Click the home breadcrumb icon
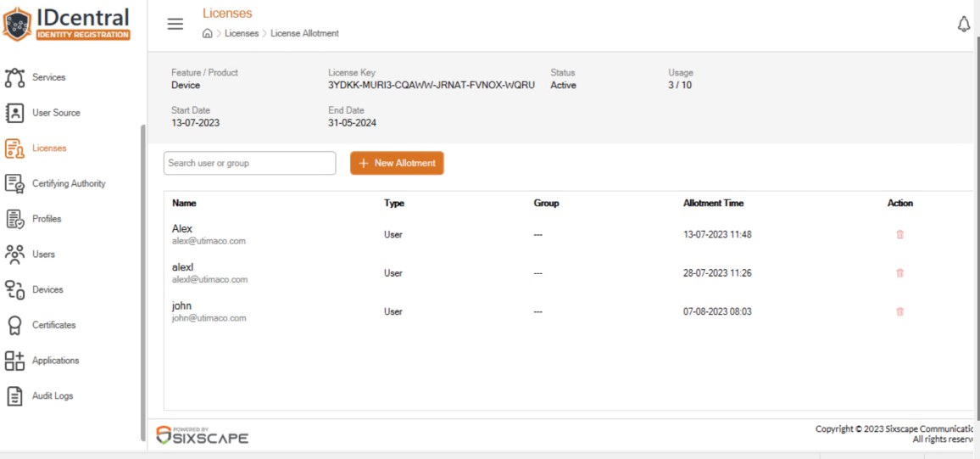The width and height of the screenshot is (980, 459). click(x=208, y=33)
